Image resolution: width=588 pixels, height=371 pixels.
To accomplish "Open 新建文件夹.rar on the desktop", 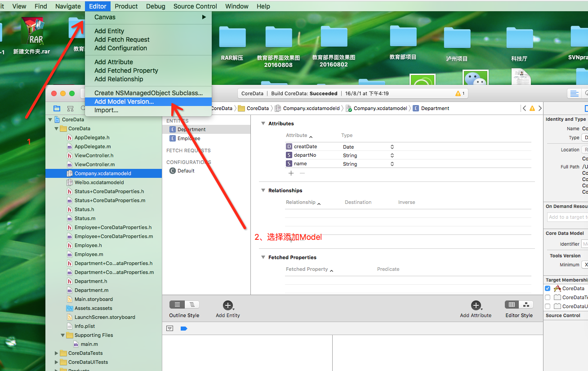I will pyautogui.click(x=31, y=36).
